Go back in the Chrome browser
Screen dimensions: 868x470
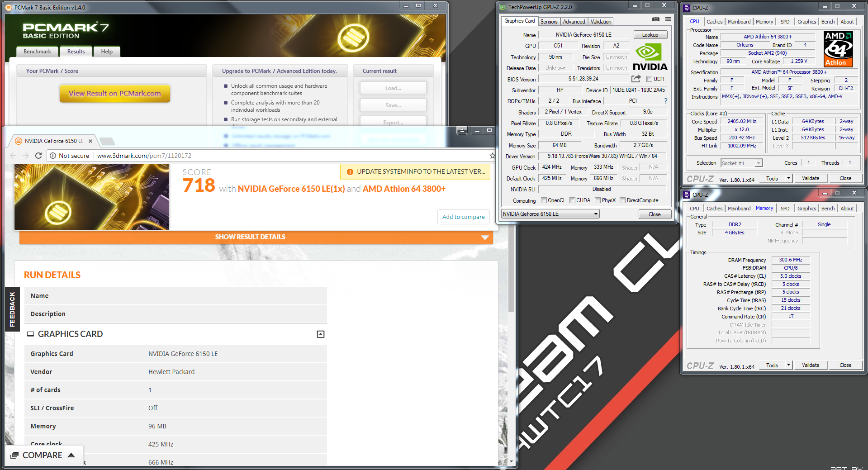click(x=13, y=156)
